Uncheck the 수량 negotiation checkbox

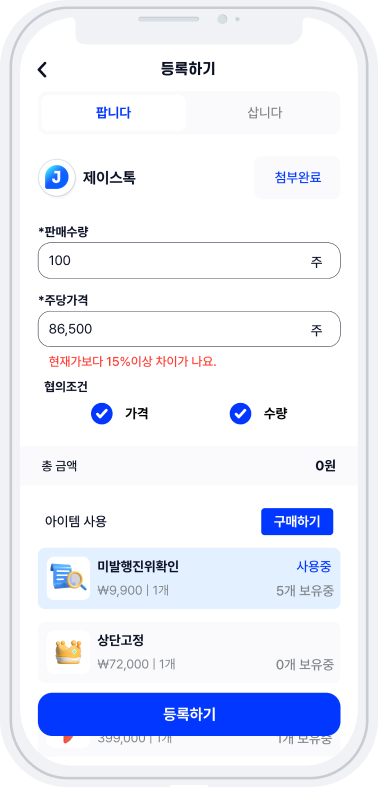pos(240,414)
